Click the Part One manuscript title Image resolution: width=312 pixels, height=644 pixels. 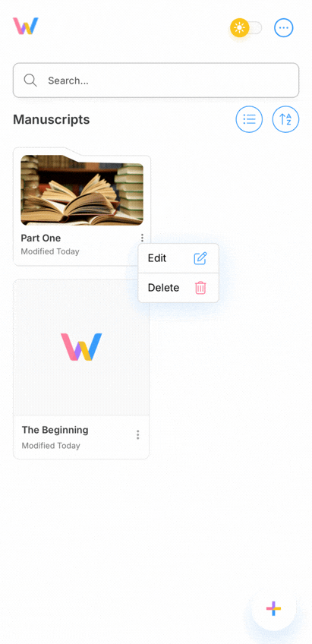[x=41, y=238]
